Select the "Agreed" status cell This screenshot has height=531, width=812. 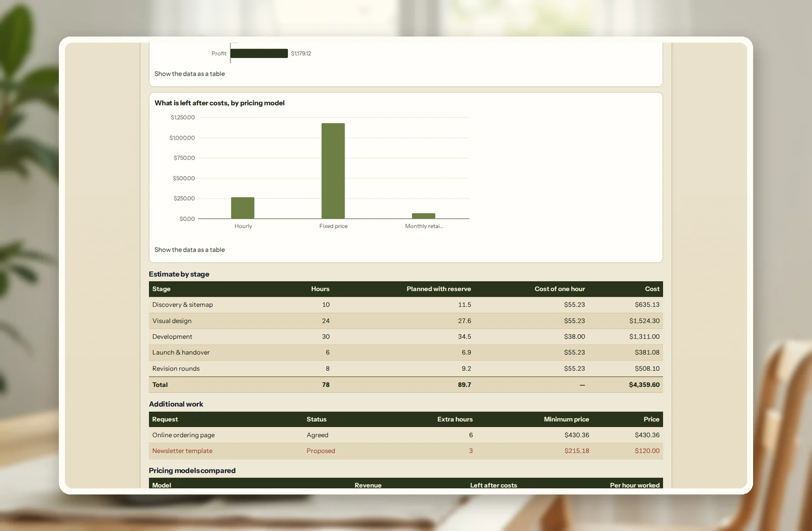pyautogui.click(x=317, y=435)
